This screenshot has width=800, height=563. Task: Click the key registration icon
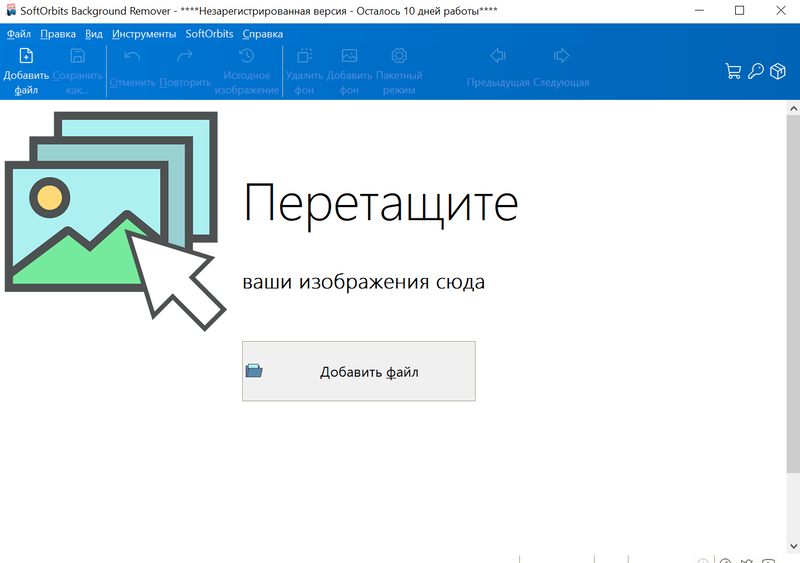pos(756,71)
